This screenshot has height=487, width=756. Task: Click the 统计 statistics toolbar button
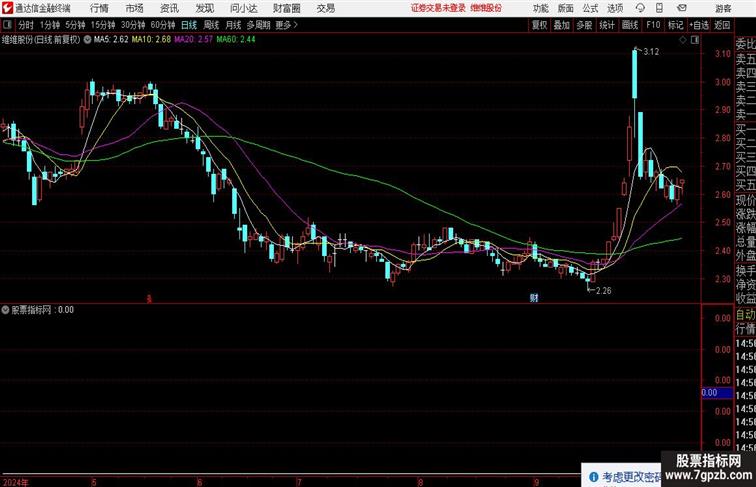607,25
